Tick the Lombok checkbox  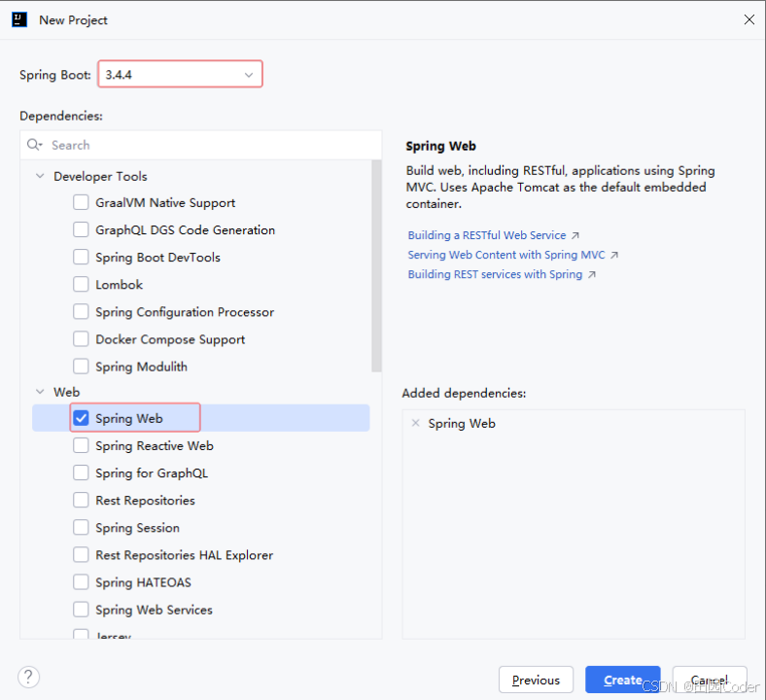click(81, 284)
